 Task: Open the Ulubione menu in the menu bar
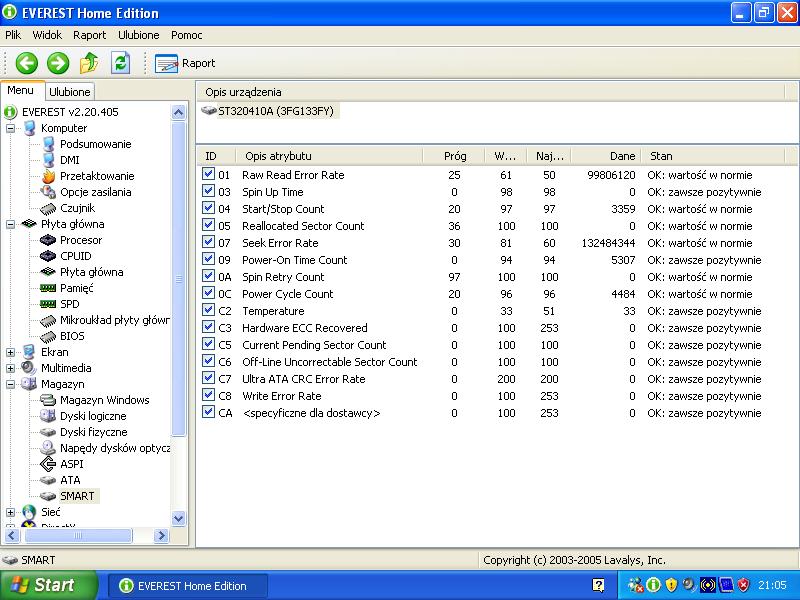coord(139,35)
